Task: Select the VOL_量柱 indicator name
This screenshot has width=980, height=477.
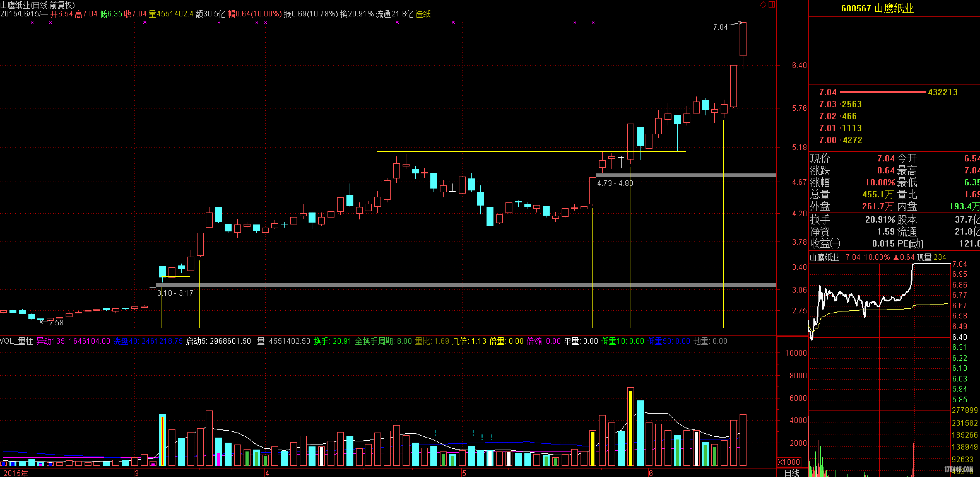Action: (16, 341)
